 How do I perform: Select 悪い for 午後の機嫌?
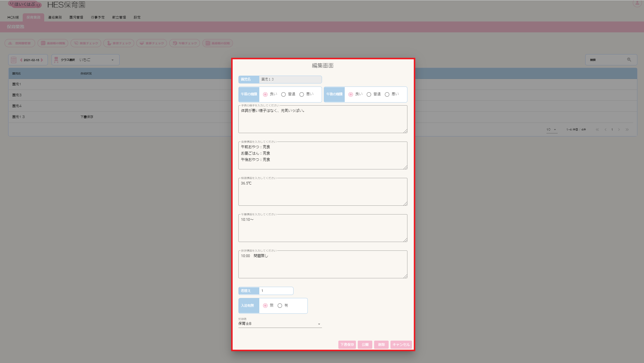click(387, 94)
